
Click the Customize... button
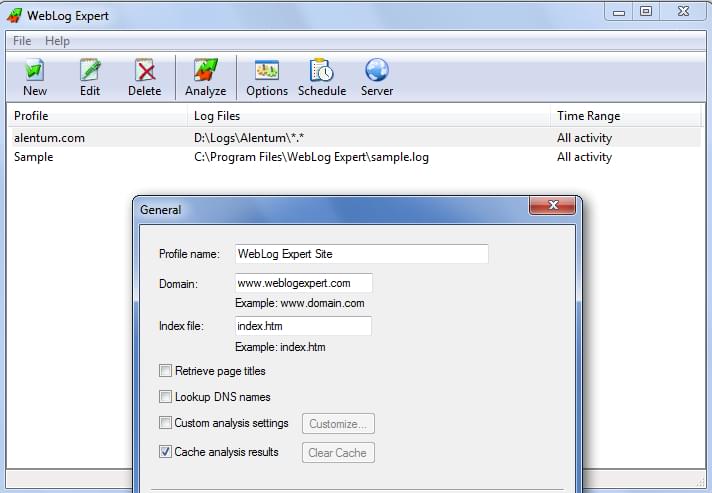coord(338,424)
